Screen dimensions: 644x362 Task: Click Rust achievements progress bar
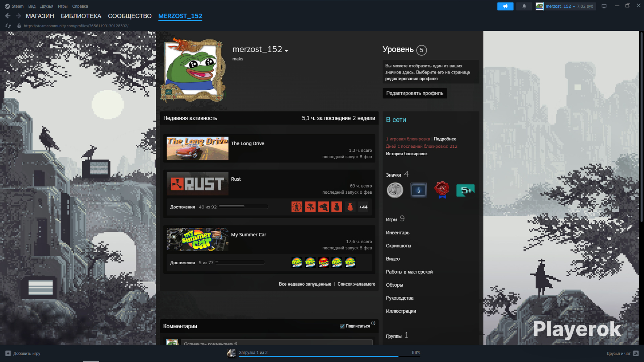[243, 207]
